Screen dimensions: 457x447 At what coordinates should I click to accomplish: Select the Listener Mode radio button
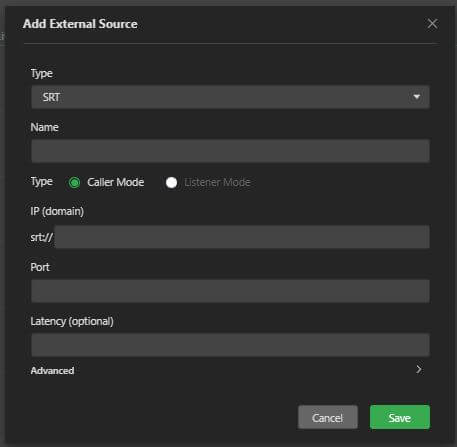pos(171,182)
